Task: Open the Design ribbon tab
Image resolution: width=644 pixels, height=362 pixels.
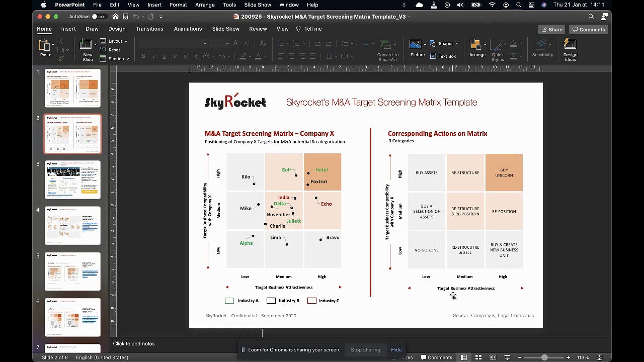Action: tap(117, 29)
